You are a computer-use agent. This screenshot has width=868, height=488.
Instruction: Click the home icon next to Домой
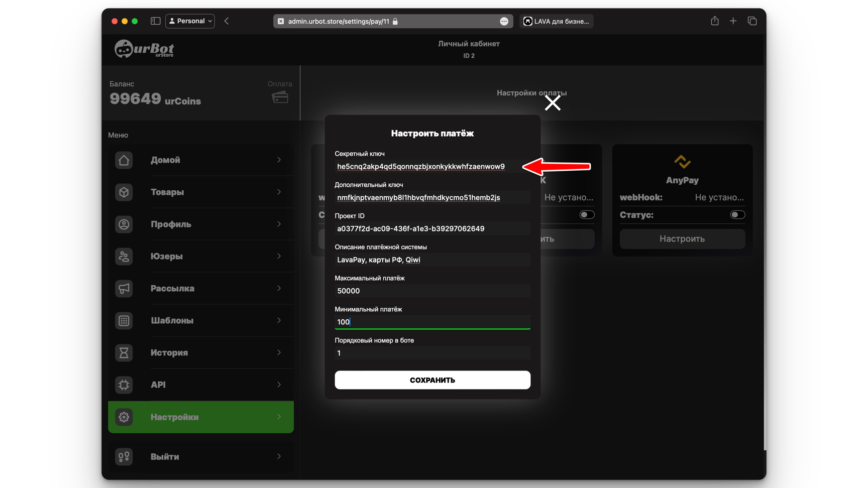click(124, 160)
